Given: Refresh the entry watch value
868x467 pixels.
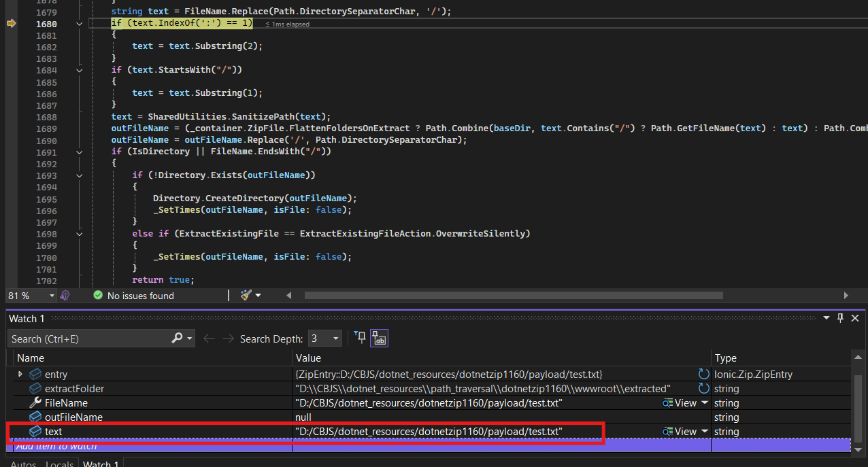Looking at the screenshot, I should (703, 375).
